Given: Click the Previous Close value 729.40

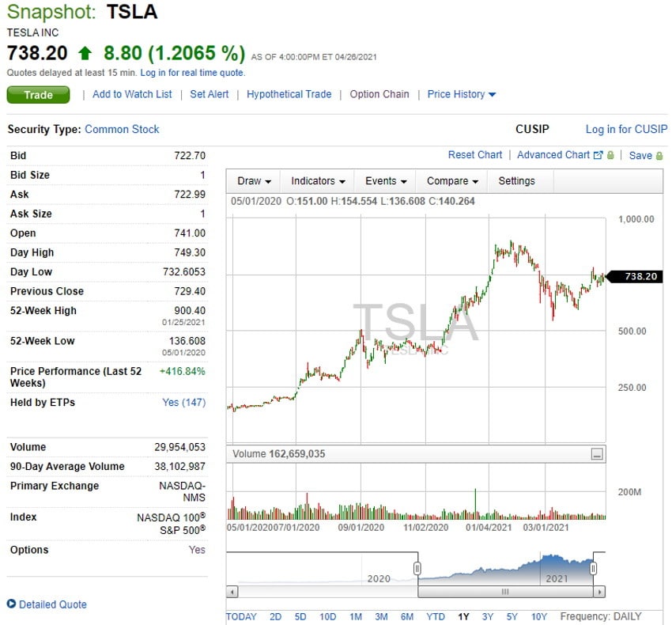Looking at the screenshot, I should pyautogui.click(x=190, y=291).
